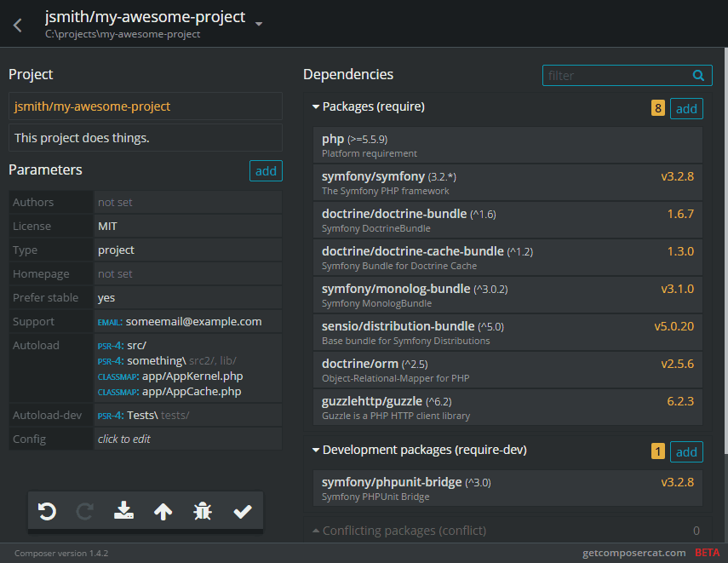The height and width of the screenshot is (563, 728).
Task: Collapse the Packages (require) section
Action: point(317,106)
